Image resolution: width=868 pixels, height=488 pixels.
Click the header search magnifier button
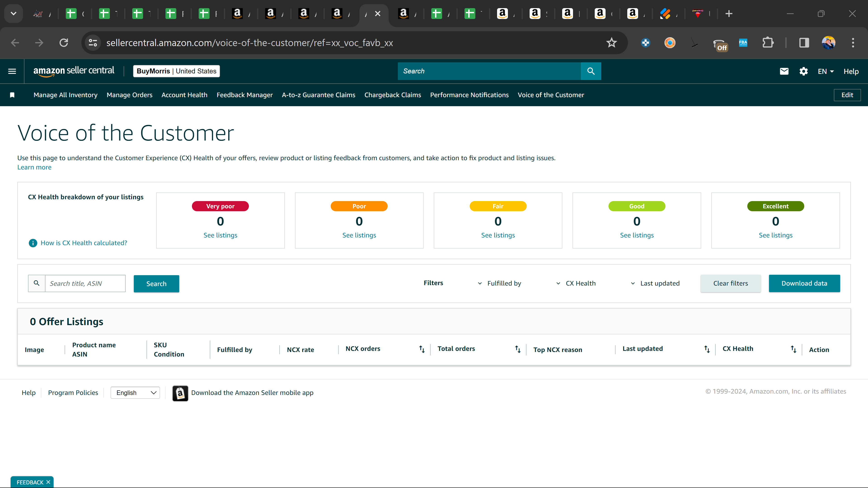point(591,71)
